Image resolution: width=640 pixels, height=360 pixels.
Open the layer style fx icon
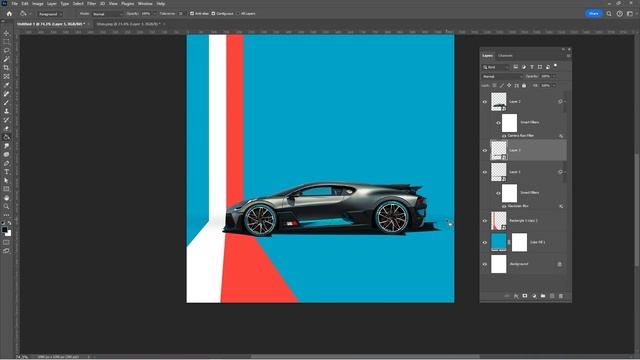[516, 296]
